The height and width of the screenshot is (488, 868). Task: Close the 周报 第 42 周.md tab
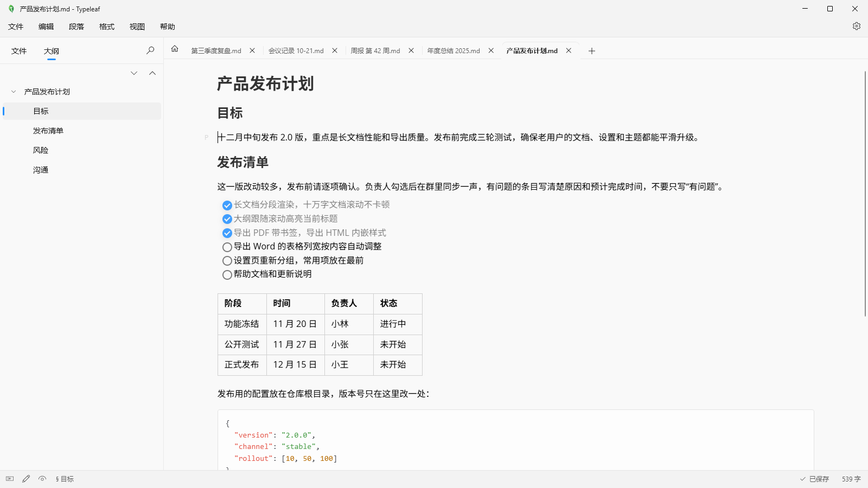[x=411, y=50]
